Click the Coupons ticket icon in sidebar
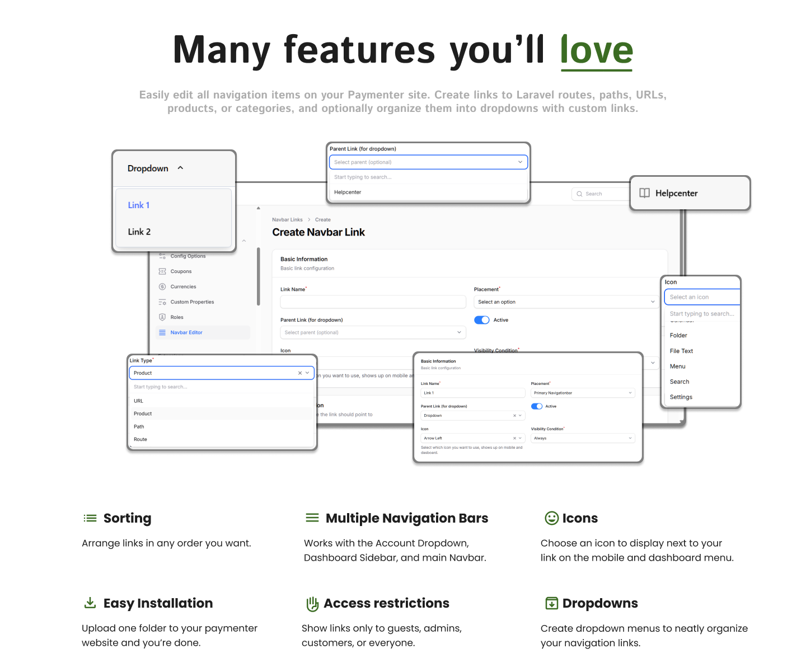This screenshot has height=672, width=806. click(x=162, y=271)
